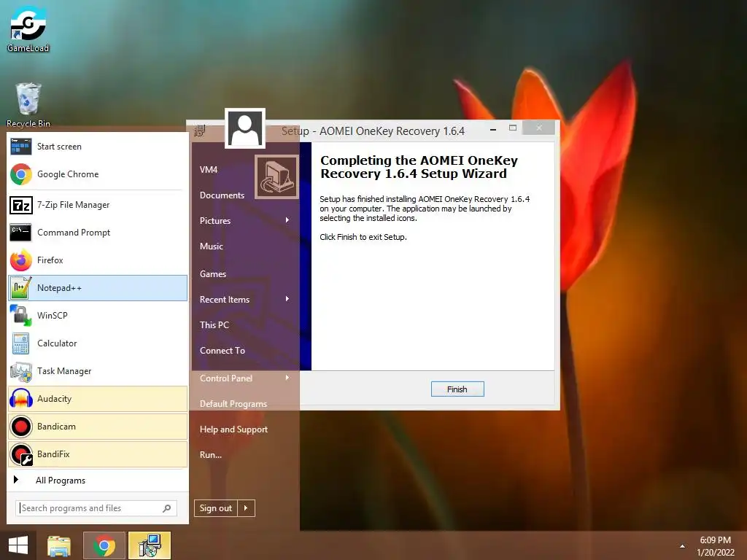Launch Firefox from the start menu
The image size is (747, 560).
pos(98,260)
